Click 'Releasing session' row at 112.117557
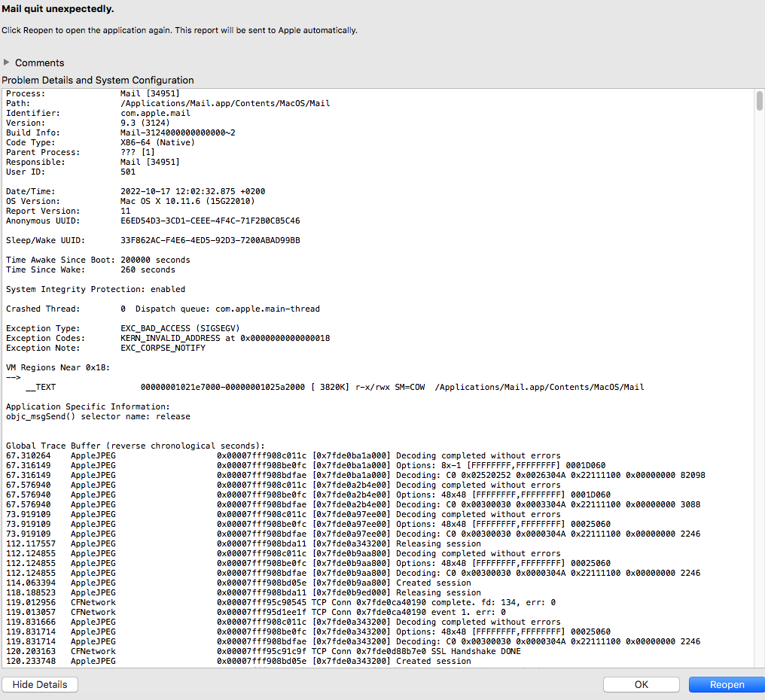Viewport: 765px width, 700px height. tap(243, 543)
